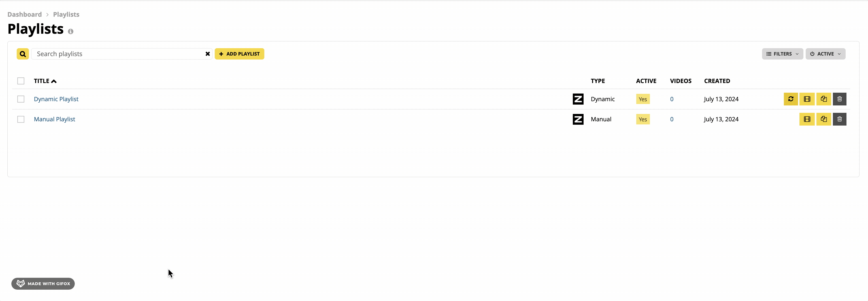Check the box for Manual Playlist
Image resolution: width=868 pixels, height=301 pixels.
[21, 119]
